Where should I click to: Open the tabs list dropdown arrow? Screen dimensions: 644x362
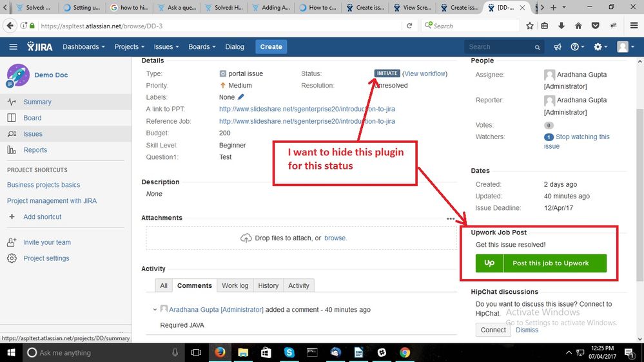pos(564,7)
